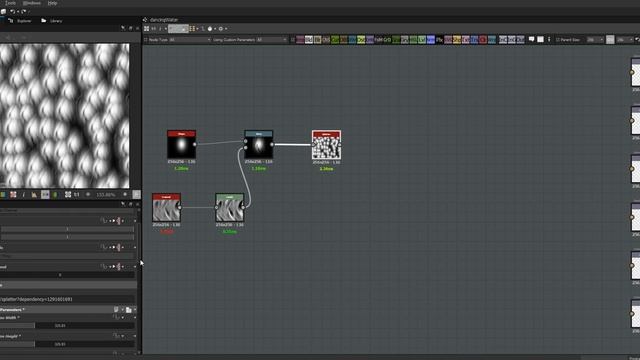Open the second parent size value dropdown
Screen dimensions: 640x360
pyautogui.click(x=624, y=40)
